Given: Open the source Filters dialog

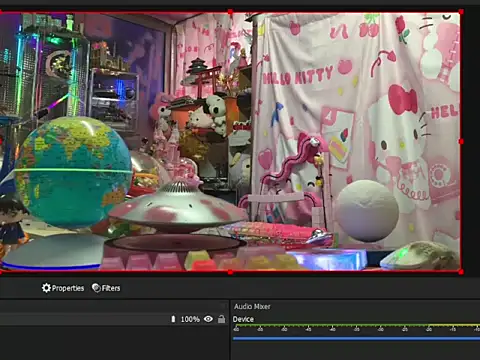Looking at the screenshot, I should [106, 288].
